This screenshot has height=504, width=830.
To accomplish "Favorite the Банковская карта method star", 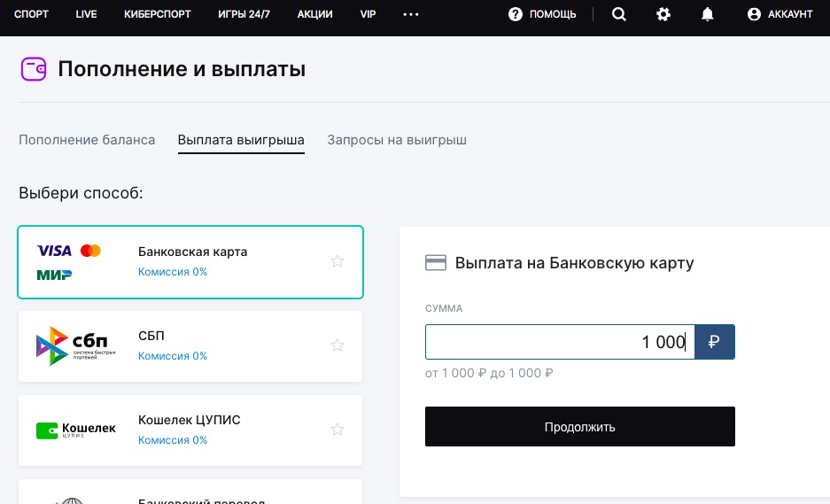I will point(337,261).
